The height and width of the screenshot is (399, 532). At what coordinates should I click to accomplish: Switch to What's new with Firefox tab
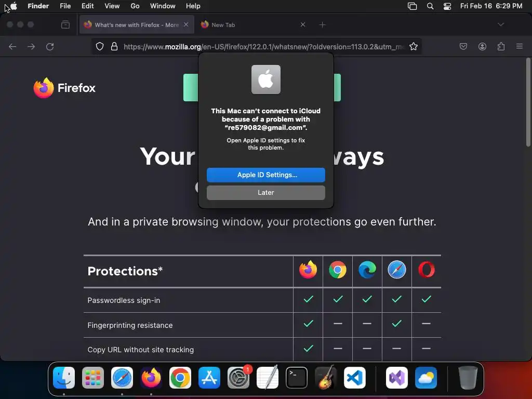pyautogui.click(x=137, y=25)
